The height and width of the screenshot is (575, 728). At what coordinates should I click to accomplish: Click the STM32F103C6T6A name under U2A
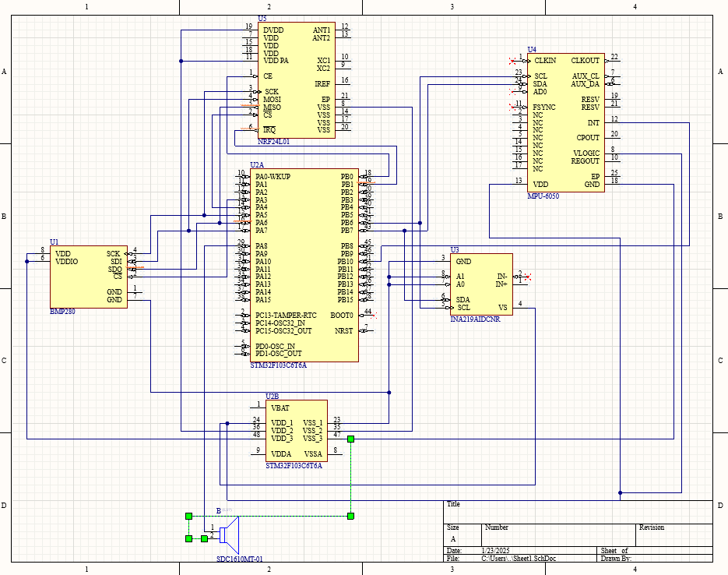click(x=279, y=365)
